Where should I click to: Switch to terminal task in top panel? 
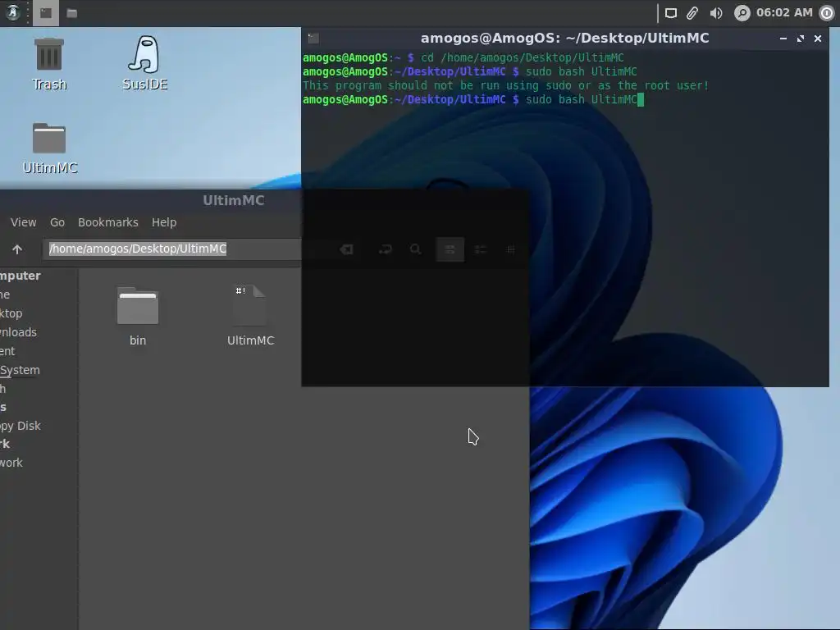(x=46, y=13)
